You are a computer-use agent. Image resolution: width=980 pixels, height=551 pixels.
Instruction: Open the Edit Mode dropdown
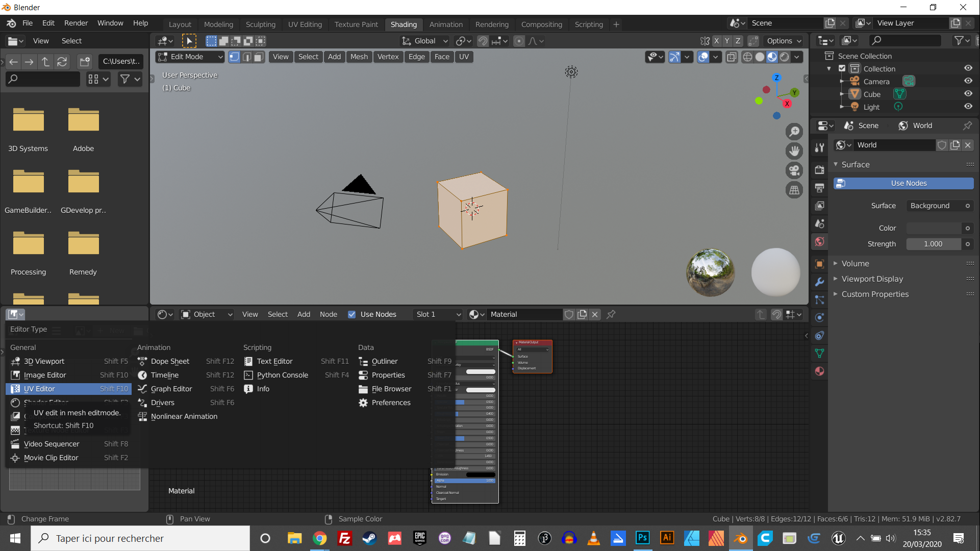pyautogui.click(x=190, y=57)
